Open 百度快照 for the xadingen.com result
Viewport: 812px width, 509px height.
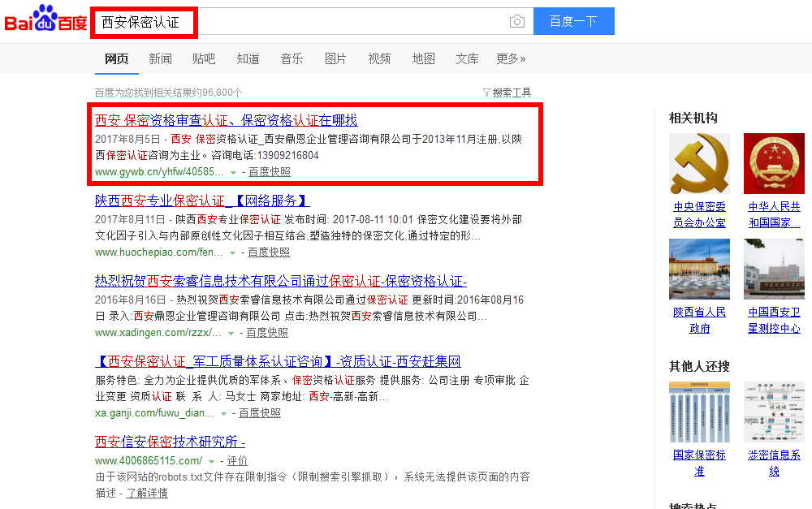click(266, 332)
